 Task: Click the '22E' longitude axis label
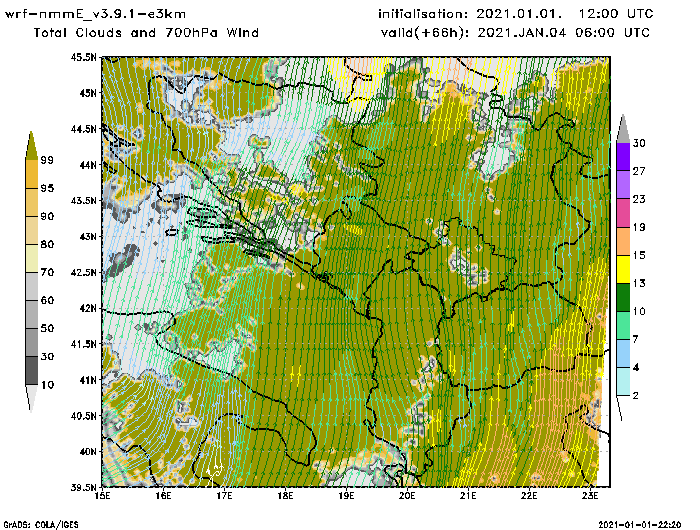(x=529, y=496)
